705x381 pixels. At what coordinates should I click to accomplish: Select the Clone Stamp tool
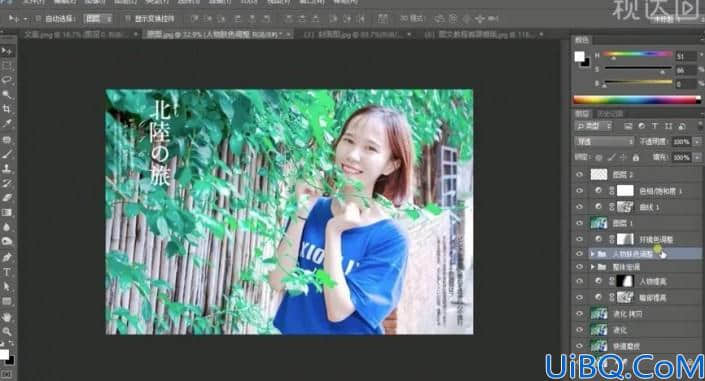coord(7,169)
